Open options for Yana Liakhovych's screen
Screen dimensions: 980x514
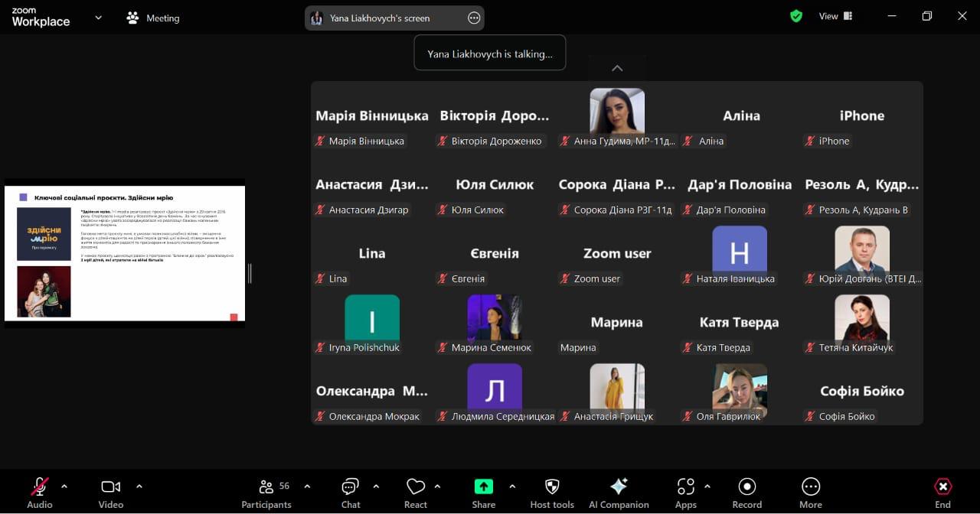pos(474,18)
